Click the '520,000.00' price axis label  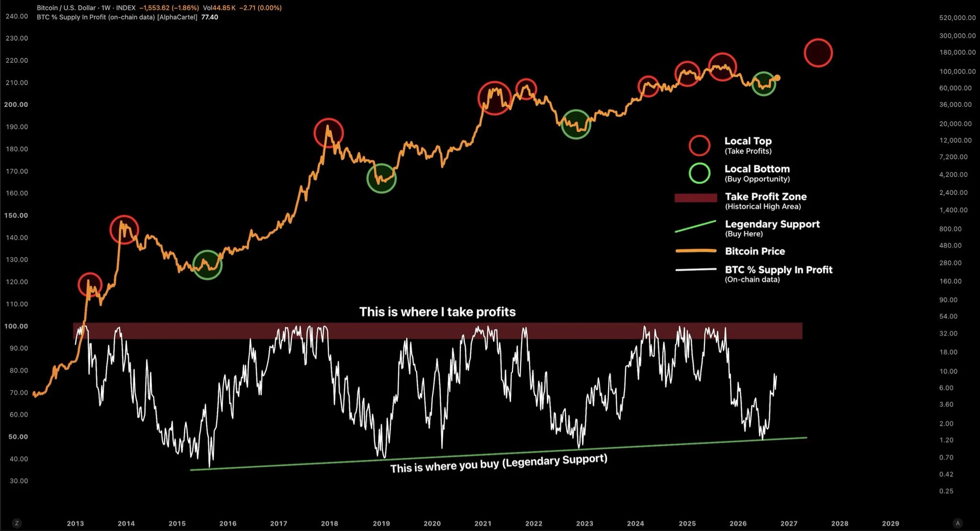(x=958, y=18)
